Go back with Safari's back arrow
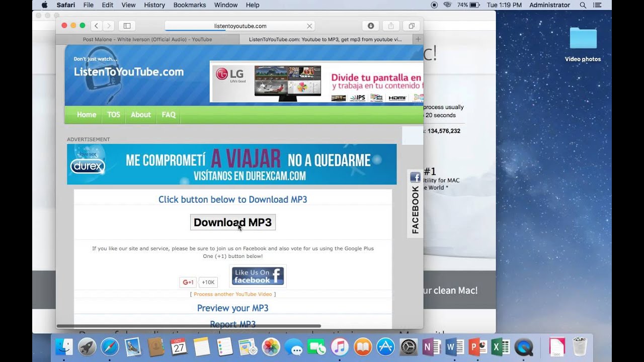 click(97, 26)
